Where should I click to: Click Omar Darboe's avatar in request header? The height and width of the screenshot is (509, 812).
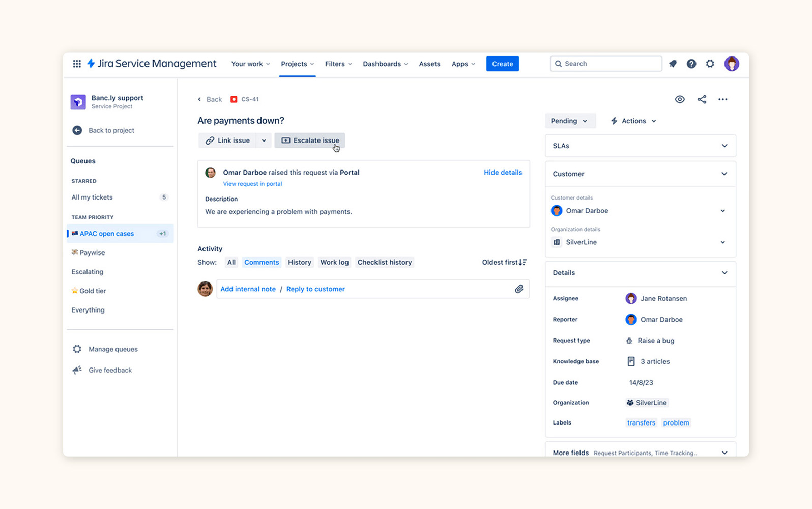[210, 173]
